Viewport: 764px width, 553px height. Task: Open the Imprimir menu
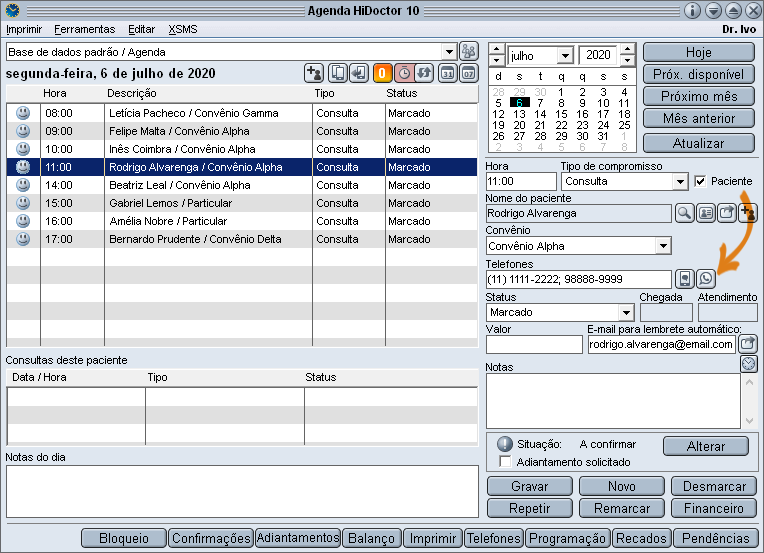(x=24, y=29)
